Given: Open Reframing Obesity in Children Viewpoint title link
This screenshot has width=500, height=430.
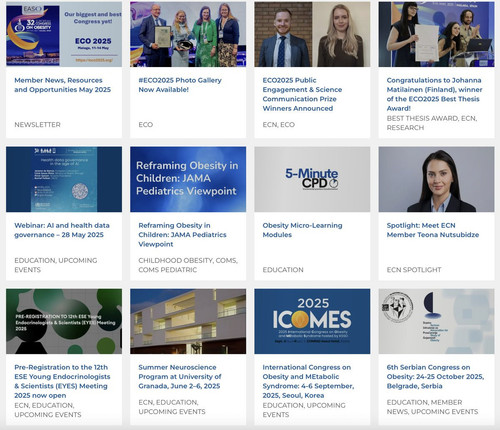Looking at the screenshot, I should (x=182, y=235).
